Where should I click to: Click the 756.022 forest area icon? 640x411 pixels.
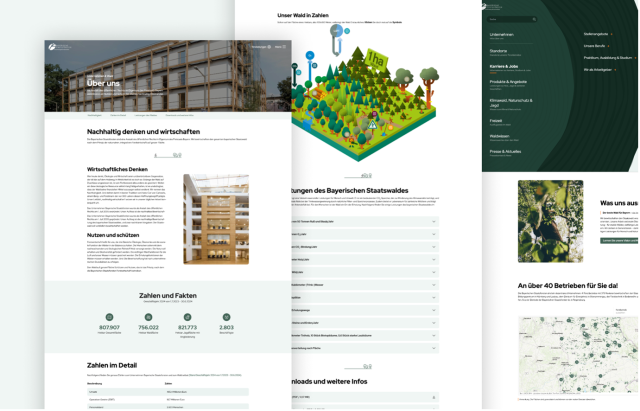148,317
